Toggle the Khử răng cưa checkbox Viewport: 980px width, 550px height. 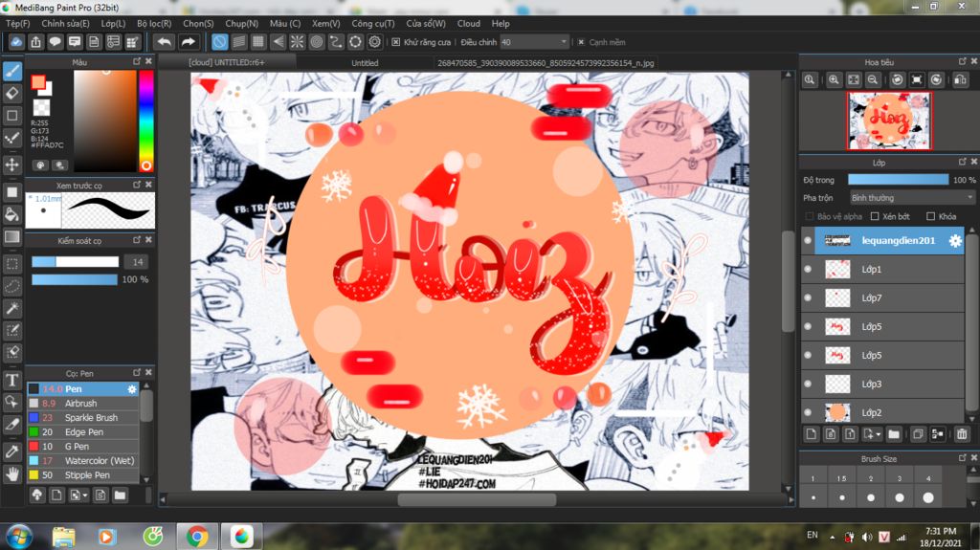[395, 42]
